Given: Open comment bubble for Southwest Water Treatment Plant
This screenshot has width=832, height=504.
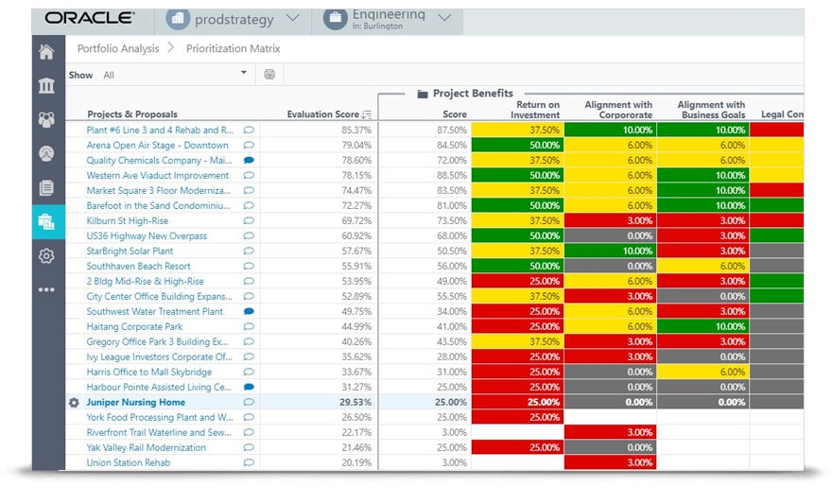Looking at the screenshot, I should [x=249, y=311].
